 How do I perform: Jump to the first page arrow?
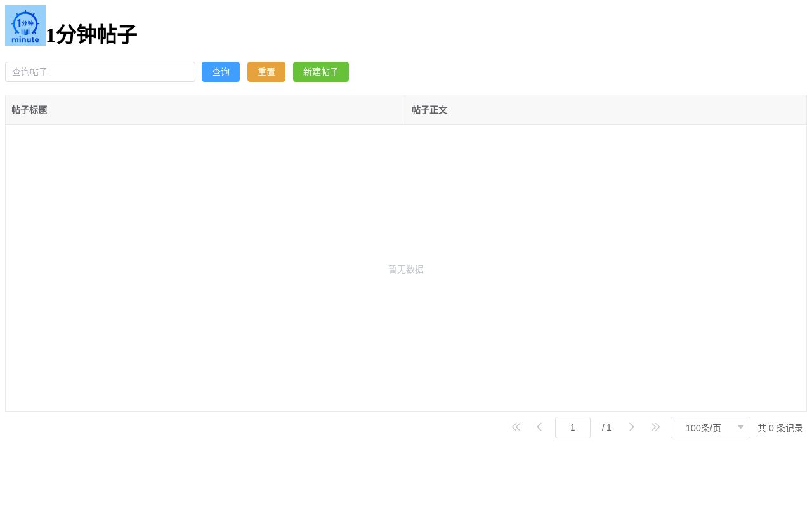[516, 427]
